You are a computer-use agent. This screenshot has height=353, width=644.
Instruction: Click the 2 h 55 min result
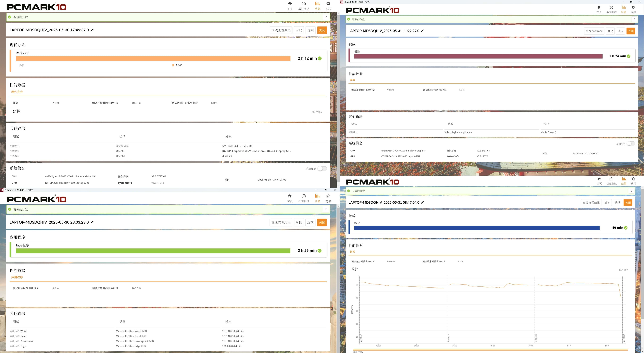pyautogui.click(x=307, y=251)
